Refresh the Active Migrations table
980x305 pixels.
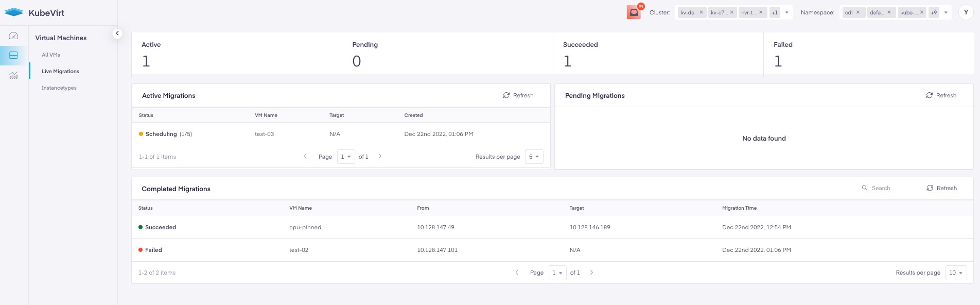(x=518, y=95)
